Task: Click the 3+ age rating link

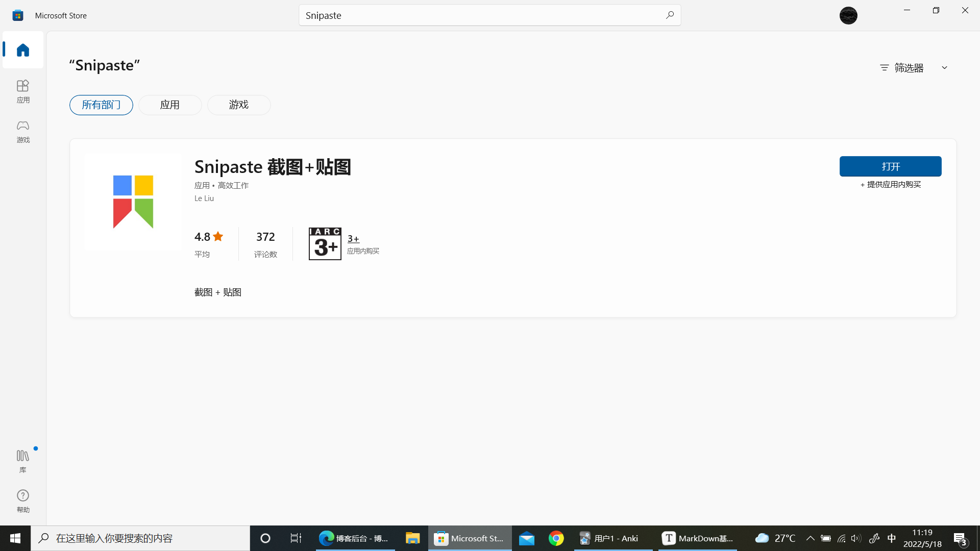Action: (x=353, y=239)
